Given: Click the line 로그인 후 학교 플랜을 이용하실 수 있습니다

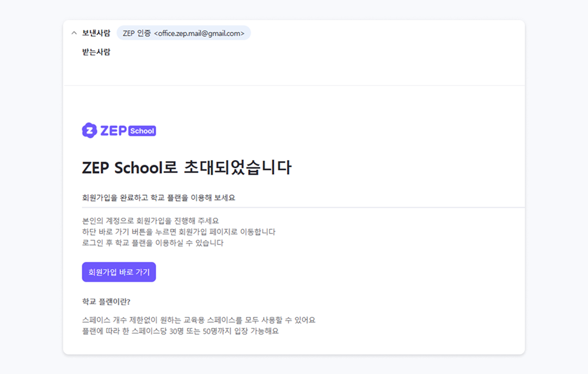Looking at the screenshot, I should click(152, 243).
